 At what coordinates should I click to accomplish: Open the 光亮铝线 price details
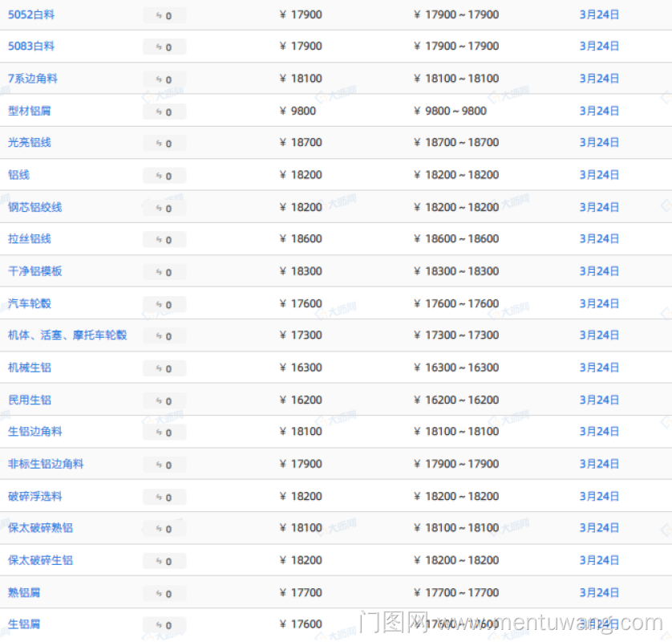pyautogui.click(x=30, y=143)
